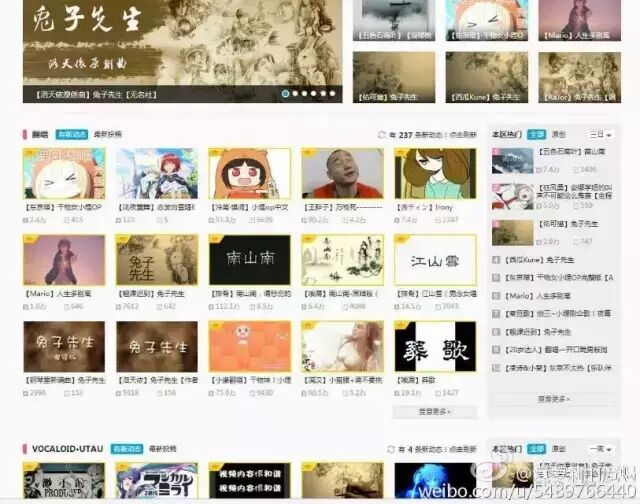Click the 【20岁法人】 entry in the hot list
The image size is (640, 504).
coord(556,350)
